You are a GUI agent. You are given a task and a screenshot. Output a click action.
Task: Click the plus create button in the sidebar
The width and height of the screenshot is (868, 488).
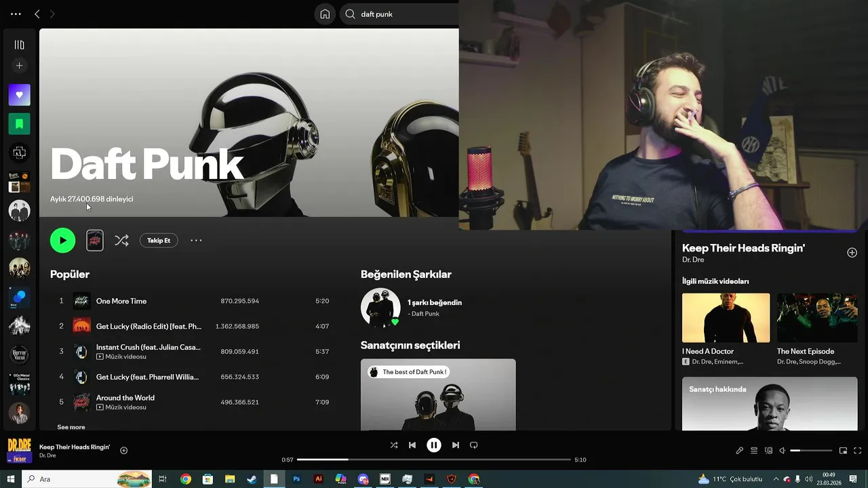point(19,66)
